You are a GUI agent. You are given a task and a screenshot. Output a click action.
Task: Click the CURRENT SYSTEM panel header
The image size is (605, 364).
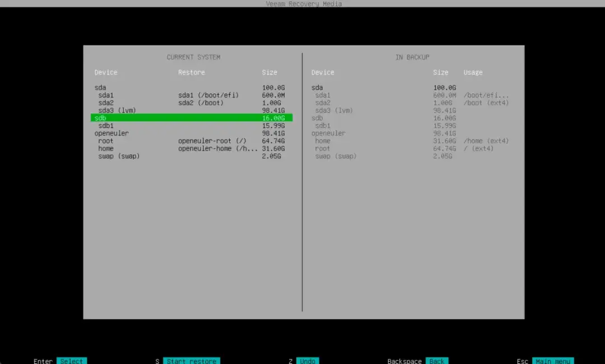[x=193, y=57]
